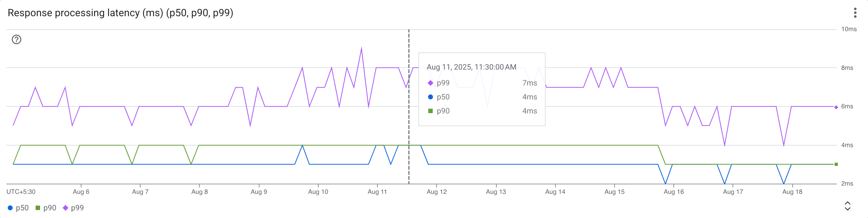Click the p99 purple diamond in bottom legend
The image size is (868, 218).
(x=66, y=208)
